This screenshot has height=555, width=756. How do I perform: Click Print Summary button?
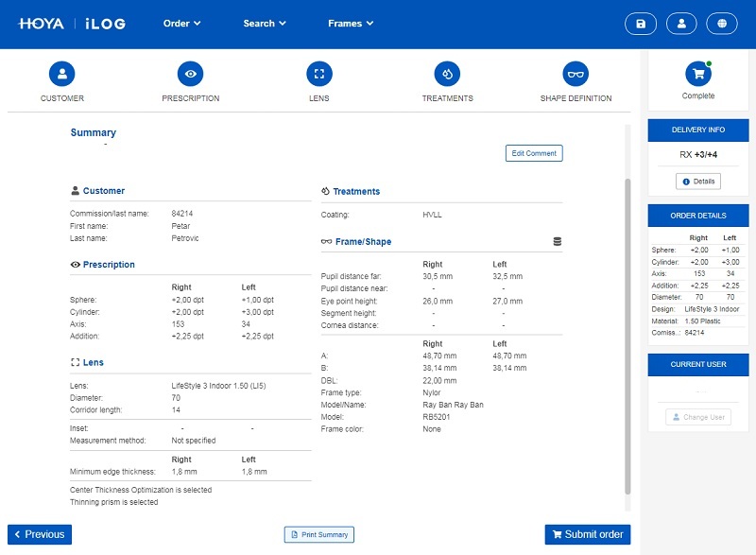coord(319,534)
